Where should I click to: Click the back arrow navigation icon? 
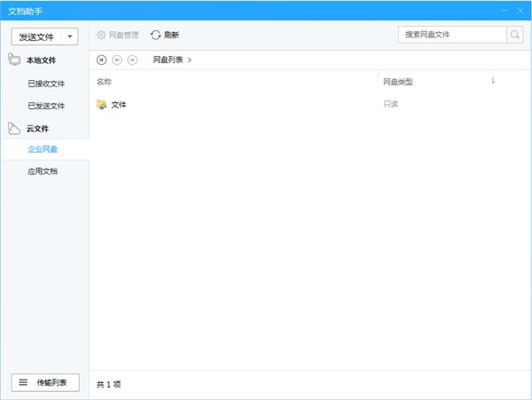116,60
